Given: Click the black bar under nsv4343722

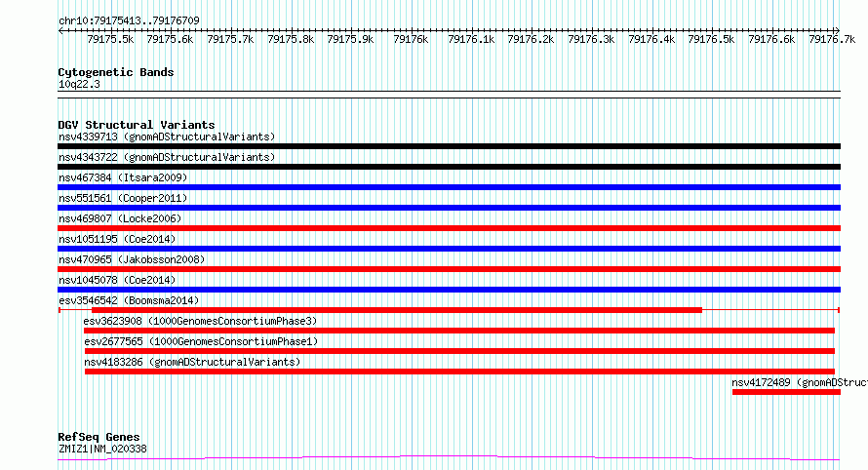Looking at the screenshot, I should click(449, 167).
